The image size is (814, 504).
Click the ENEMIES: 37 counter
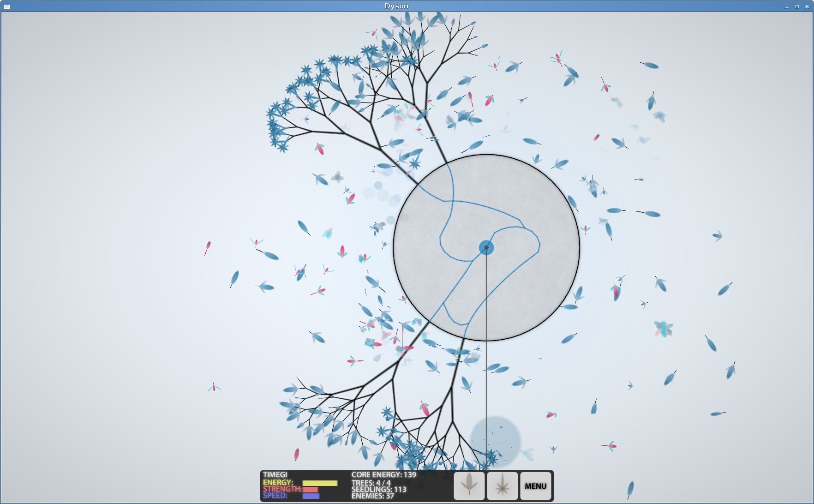point(373,496)
